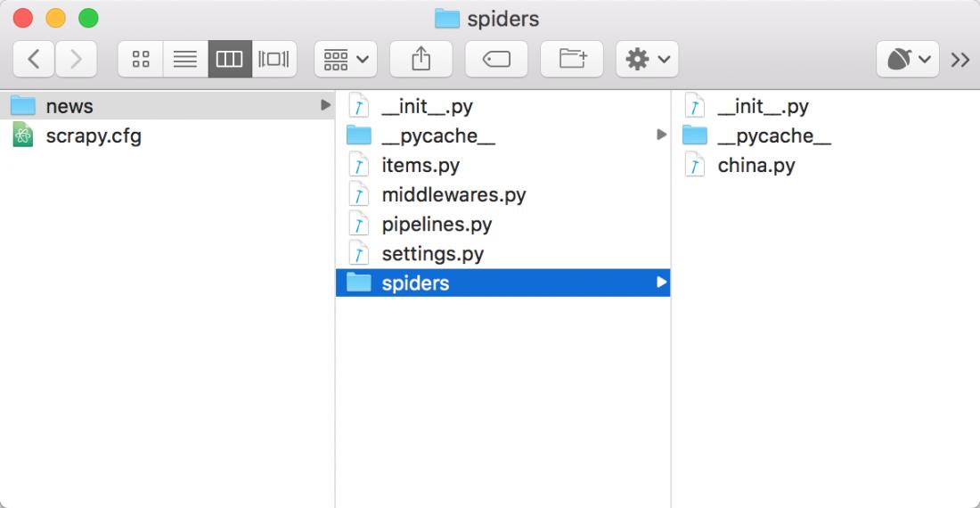The height and width of the screenshot is (508, 980).
Task: Create a new folder
Action: (x=572, y=60)
